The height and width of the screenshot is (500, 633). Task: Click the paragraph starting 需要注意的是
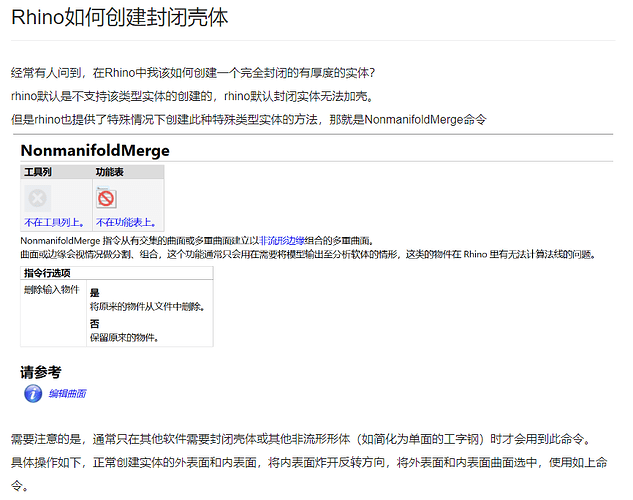301,439
